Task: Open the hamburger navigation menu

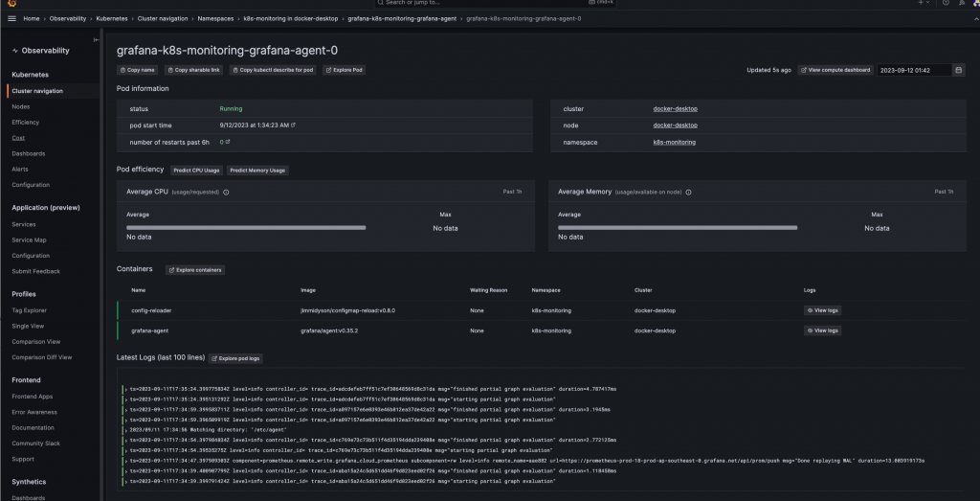Action: click(x=11, y=19)
